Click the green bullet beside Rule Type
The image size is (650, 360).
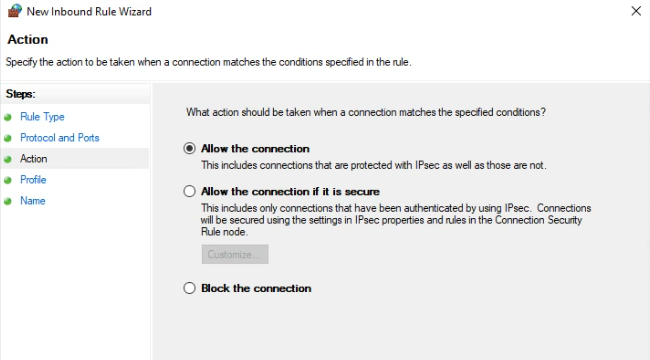tap(7, 117)
